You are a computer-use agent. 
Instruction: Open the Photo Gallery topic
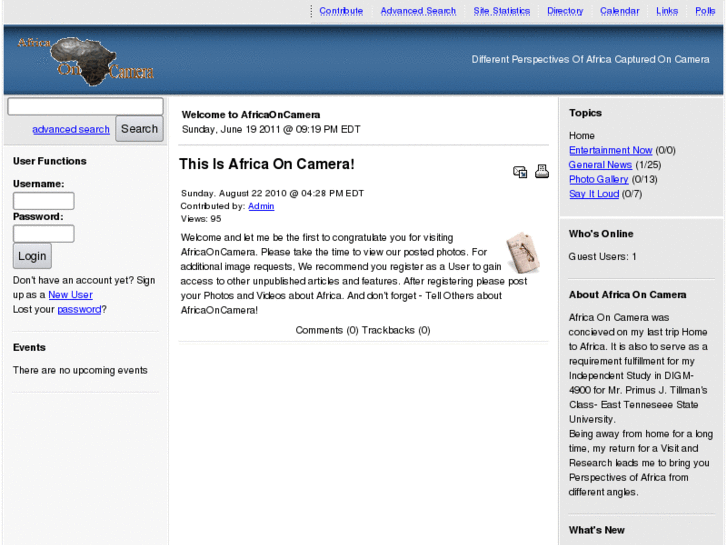[599, 179]
